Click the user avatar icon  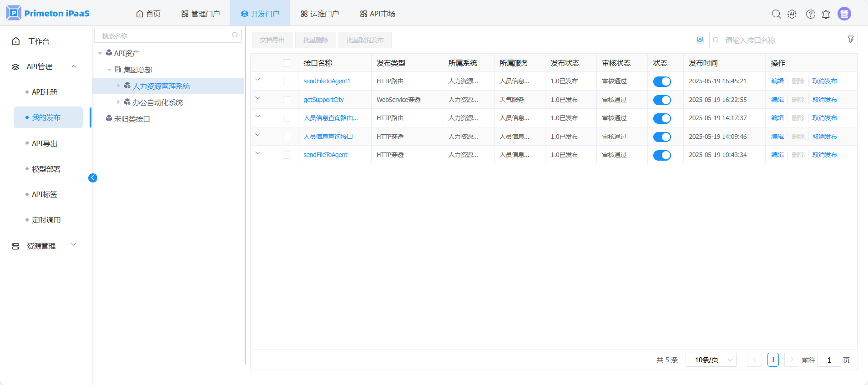click(x=844, y=14)
